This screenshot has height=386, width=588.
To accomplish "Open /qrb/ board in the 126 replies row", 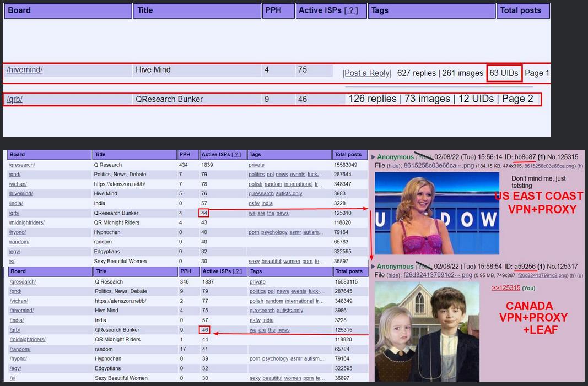I will tap(15, 99).
